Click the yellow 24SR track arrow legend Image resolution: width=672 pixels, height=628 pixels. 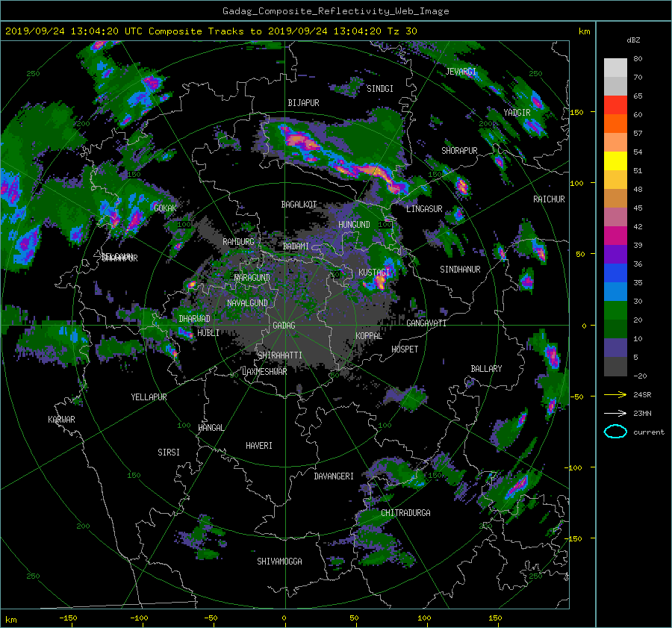[615, 394]
